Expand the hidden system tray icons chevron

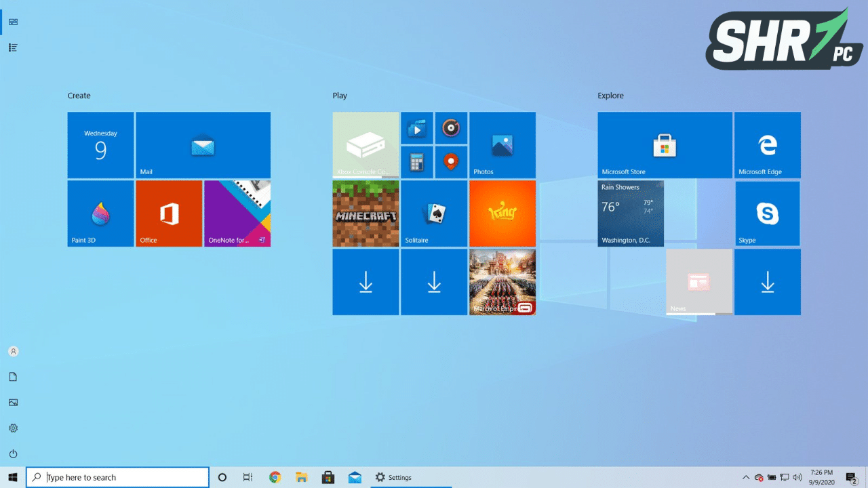click(x=746, y=477)
